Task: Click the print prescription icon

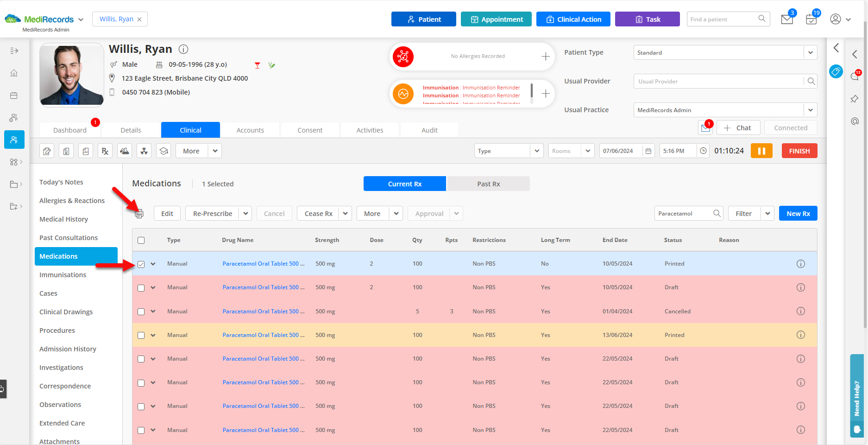Action: click(139, 214)
